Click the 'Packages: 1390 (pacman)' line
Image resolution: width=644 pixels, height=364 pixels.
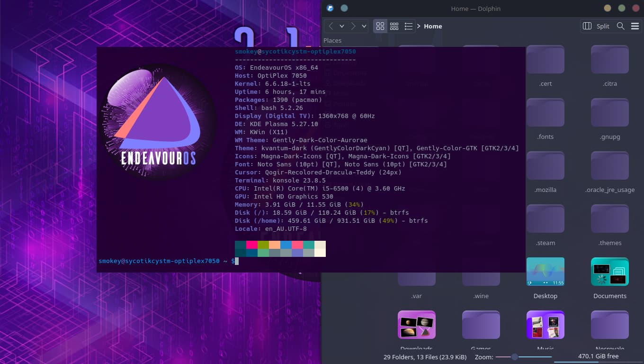point(278,100)
